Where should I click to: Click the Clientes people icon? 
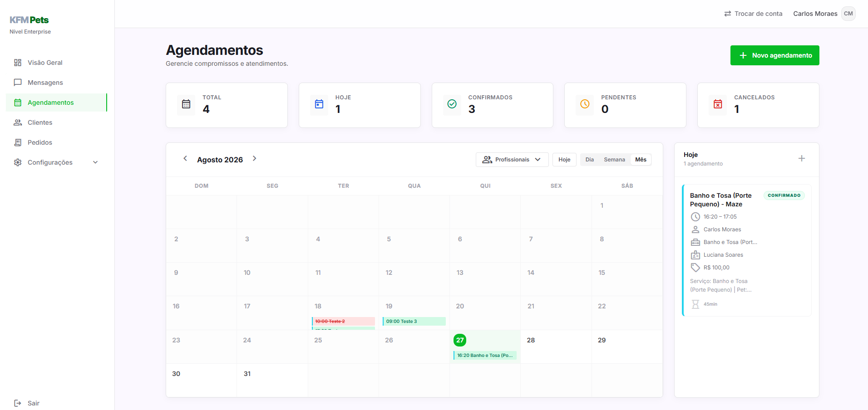click(18, 122)
